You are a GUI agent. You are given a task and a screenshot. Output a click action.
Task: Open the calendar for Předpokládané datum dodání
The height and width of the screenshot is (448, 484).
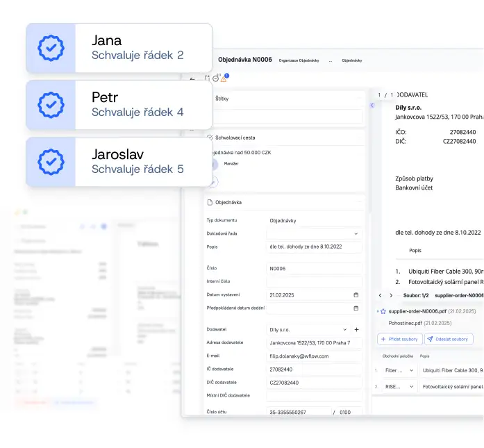[356, 308]
